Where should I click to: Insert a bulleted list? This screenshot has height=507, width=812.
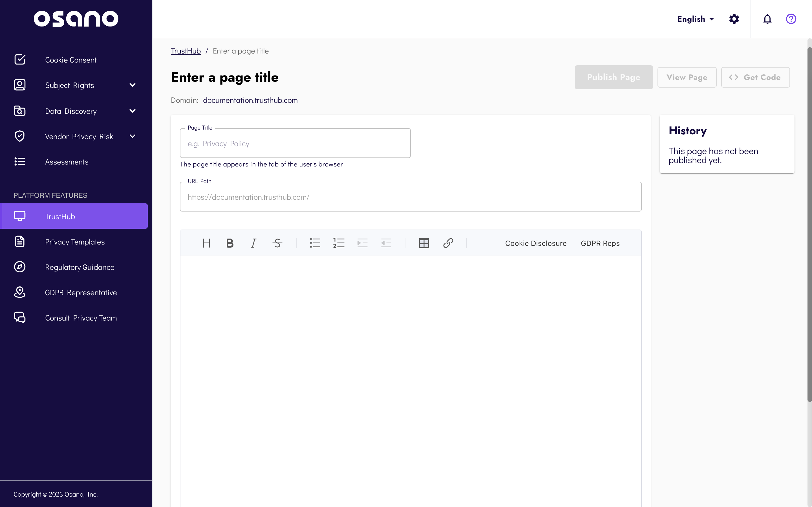(x=315, y=243)
